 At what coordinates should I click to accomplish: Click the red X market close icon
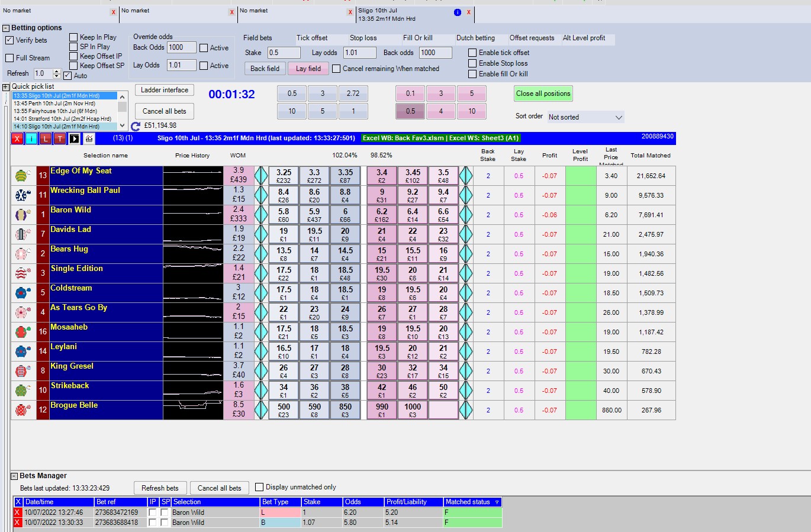17,138
